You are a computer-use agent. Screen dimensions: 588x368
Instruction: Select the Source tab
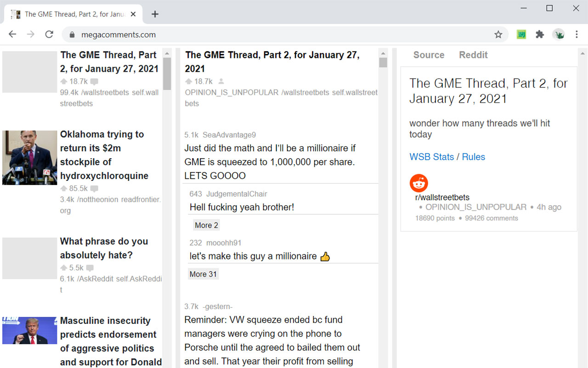click(x=429, y=55)
